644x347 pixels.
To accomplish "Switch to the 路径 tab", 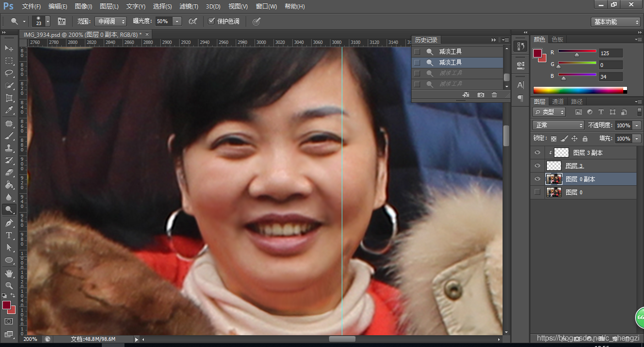I will tap(577, 101).
